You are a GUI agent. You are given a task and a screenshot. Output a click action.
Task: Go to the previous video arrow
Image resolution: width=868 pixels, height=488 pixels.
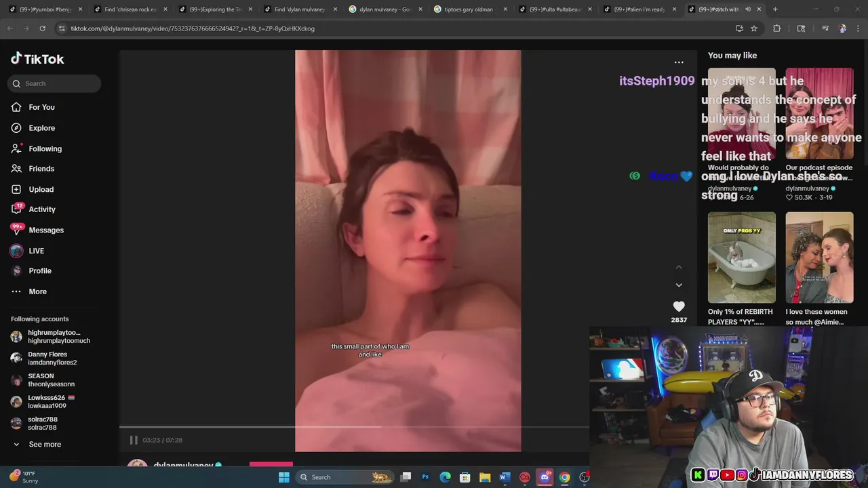point(679,267)
